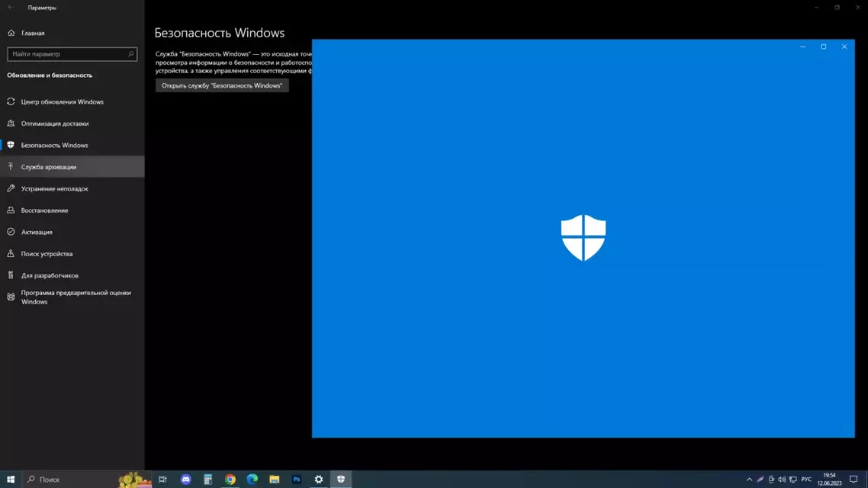868x488 pixels.
Task: Launch Google Chrome from the taskbar
Action: tap(230, 480)
